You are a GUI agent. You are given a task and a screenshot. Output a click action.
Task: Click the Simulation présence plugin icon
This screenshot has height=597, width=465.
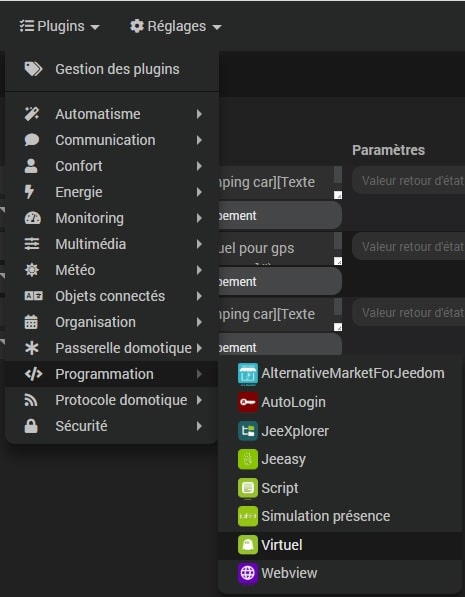click(248, 516)
